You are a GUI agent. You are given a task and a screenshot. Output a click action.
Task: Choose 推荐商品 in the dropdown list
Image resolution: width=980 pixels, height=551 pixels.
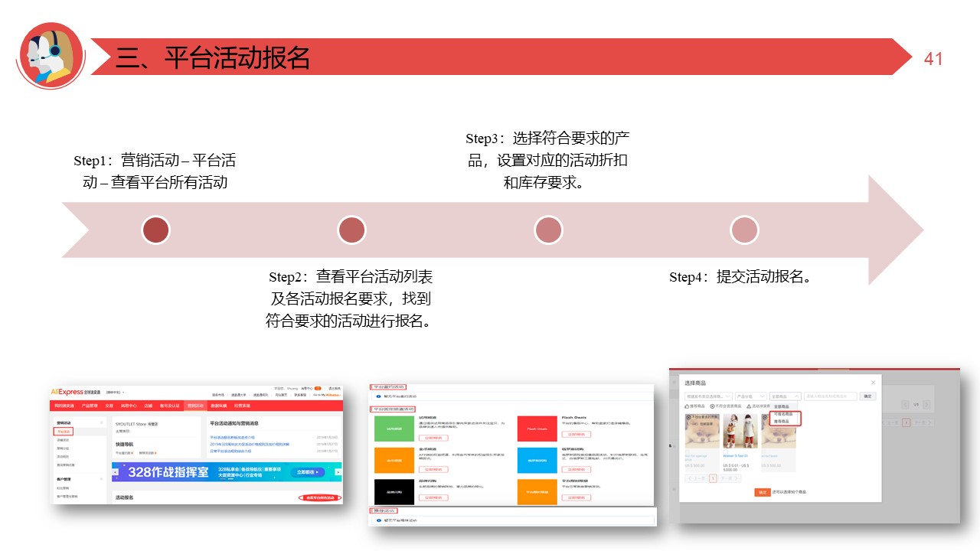click(x=782, y=421)
